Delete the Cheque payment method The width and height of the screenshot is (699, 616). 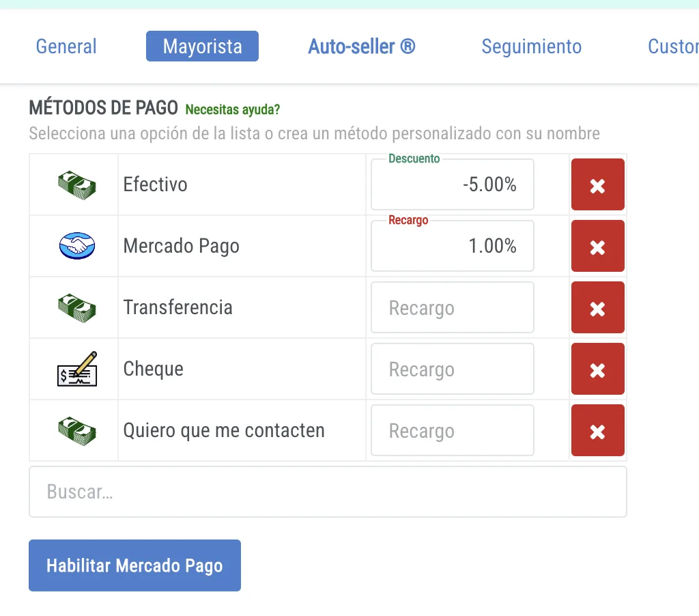597,369
